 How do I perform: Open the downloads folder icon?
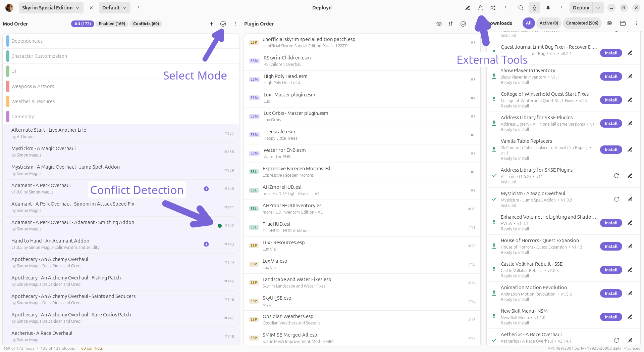coord(623,23)
